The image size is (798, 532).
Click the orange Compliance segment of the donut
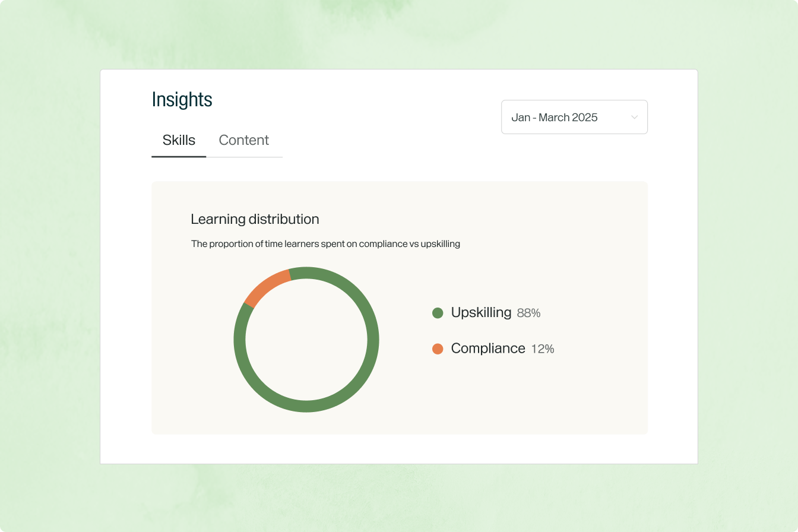(x=266, y=287)
